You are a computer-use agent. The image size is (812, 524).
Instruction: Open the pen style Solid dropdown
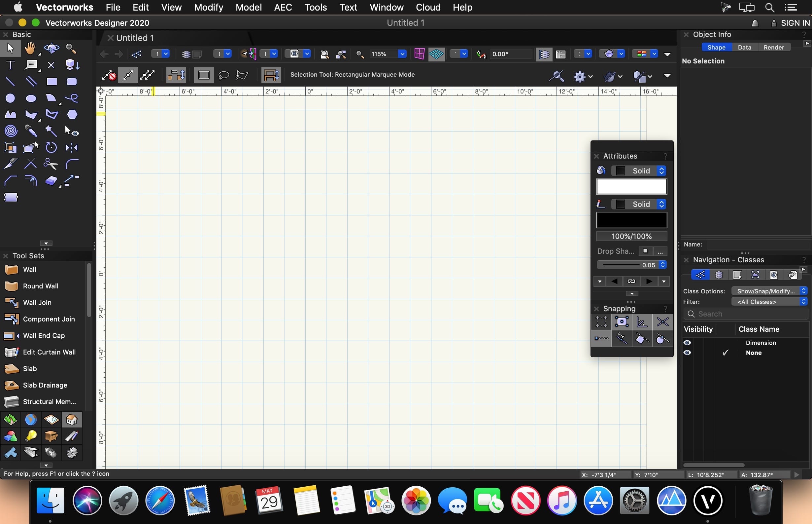point(639,204)
